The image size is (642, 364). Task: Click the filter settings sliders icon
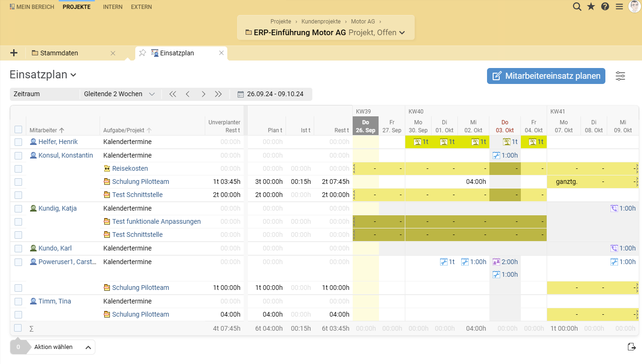coord(620,76)
